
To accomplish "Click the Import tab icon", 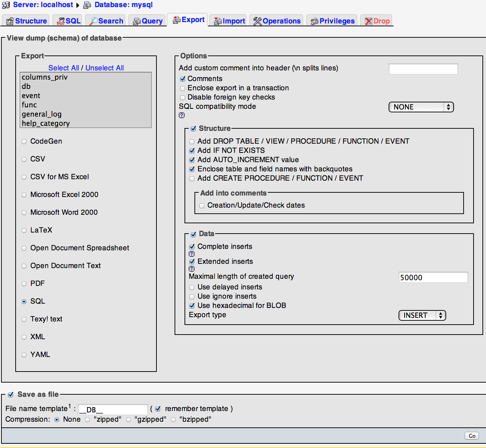I will 218,21.
